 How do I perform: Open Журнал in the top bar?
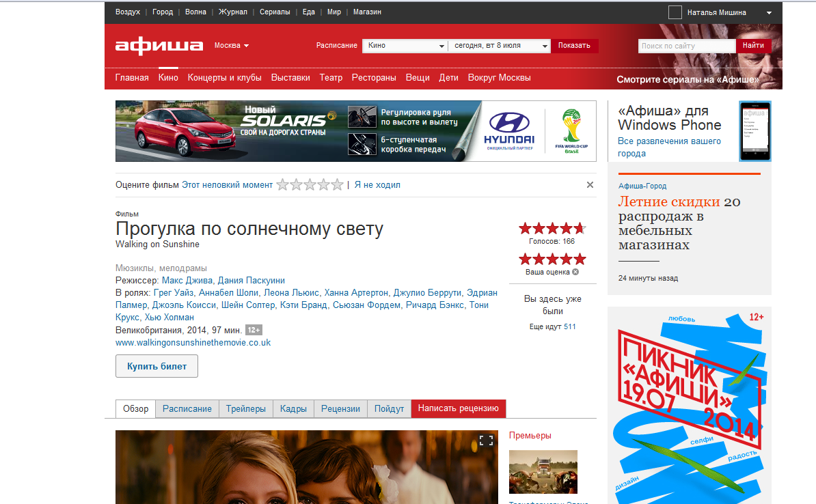(x=232, y=12)
